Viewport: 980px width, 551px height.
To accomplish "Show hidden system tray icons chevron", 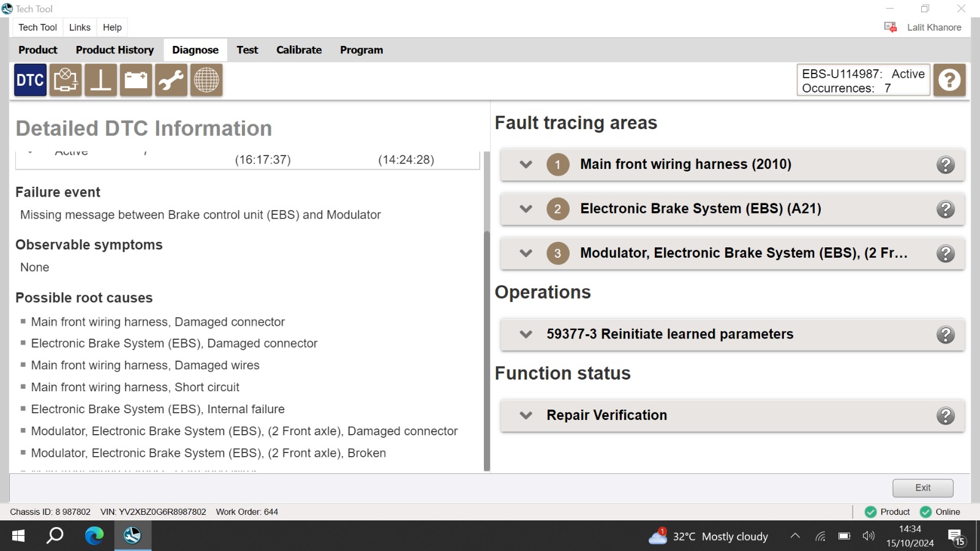I will pos(795,536).
